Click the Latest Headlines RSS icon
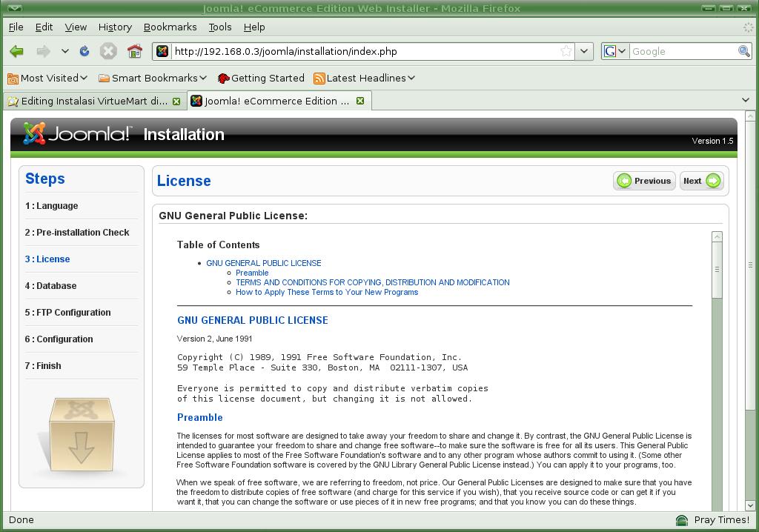Viewport: 759px width, 532px height. tap(319, 78)
